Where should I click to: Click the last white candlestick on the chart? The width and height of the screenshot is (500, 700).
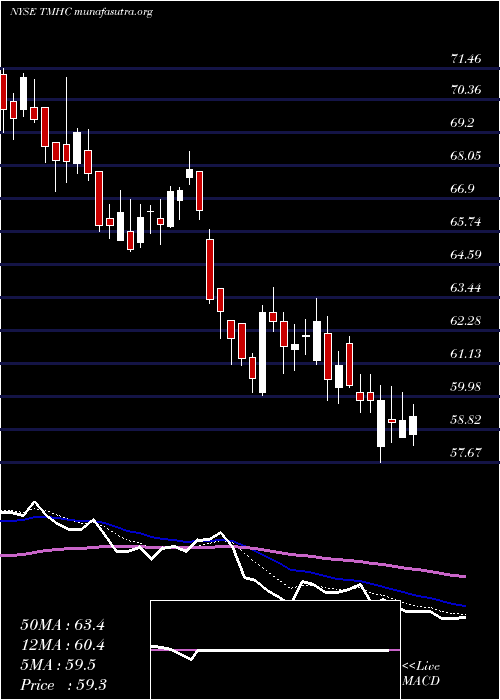pos(413,425)
